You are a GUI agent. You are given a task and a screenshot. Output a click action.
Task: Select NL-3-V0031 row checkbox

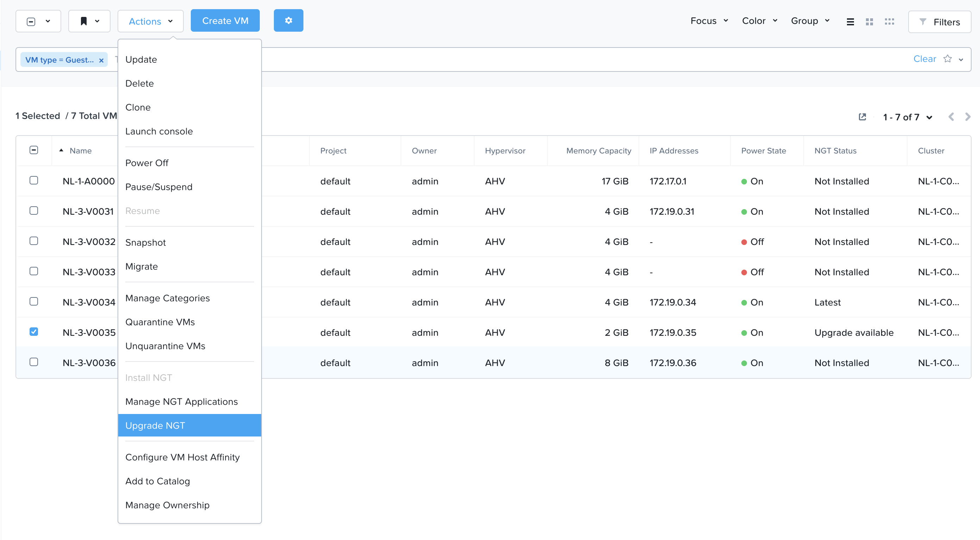coord(34,211)
